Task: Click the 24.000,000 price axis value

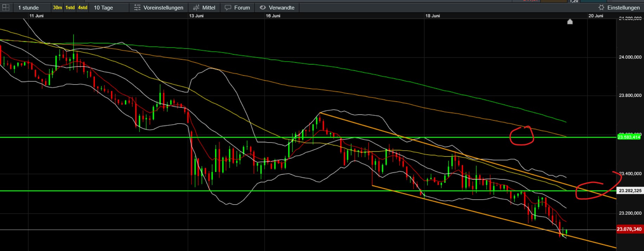Action: (630, 57)
